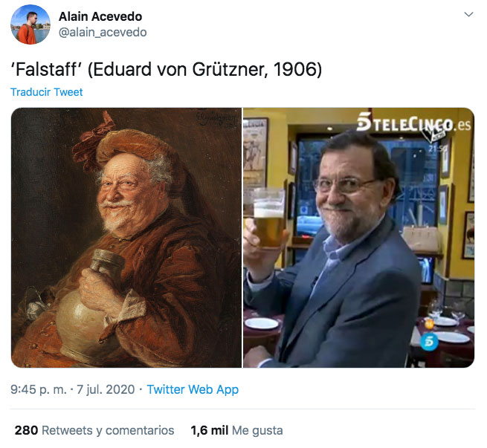This screenshot has height=448, width=487.
Task: Click the artist signature on painting
Action: click(216, 119)
